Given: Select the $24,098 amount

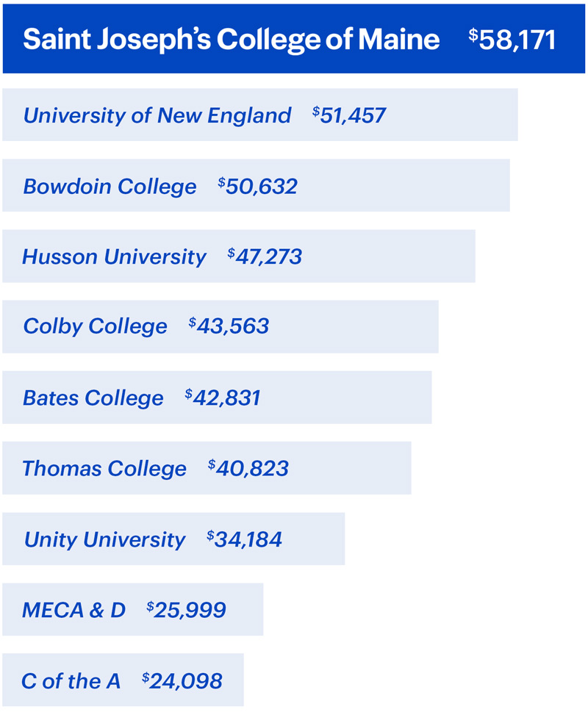Looking at the screenshot, I should 182,681.
